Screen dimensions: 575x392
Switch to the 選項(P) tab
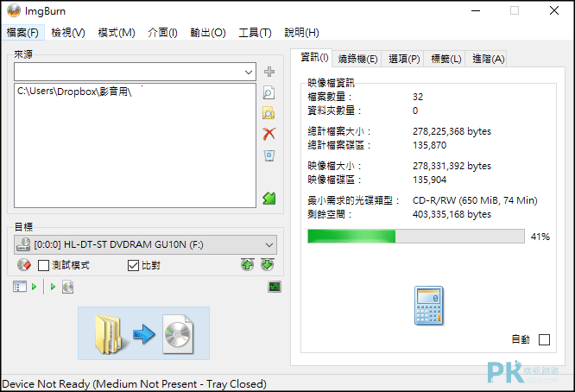click(x=404, y=59)
